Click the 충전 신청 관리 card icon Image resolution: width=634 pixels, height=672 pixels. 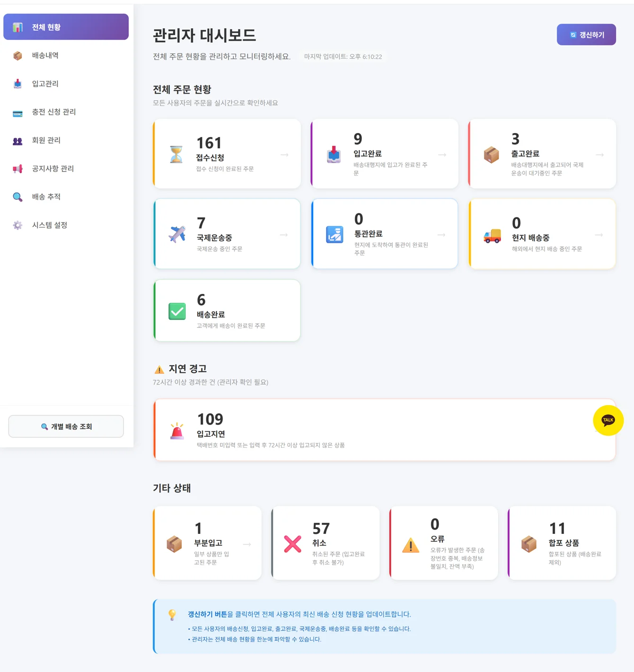pyautogui.click(x=17, y=112)
